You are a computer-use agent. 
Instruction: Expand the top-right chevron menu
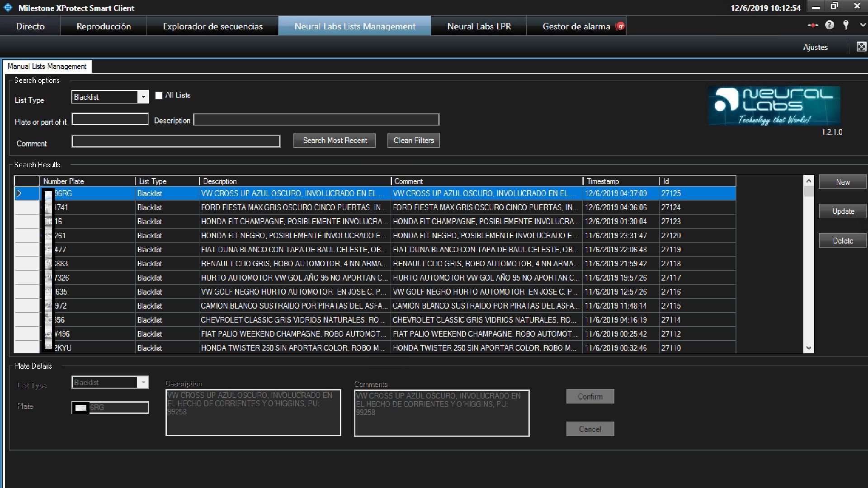(x=863, y=26)
